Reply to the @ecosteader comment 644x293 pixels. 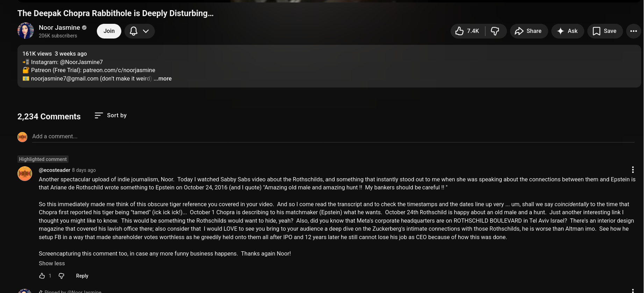(x=82, y=276)
